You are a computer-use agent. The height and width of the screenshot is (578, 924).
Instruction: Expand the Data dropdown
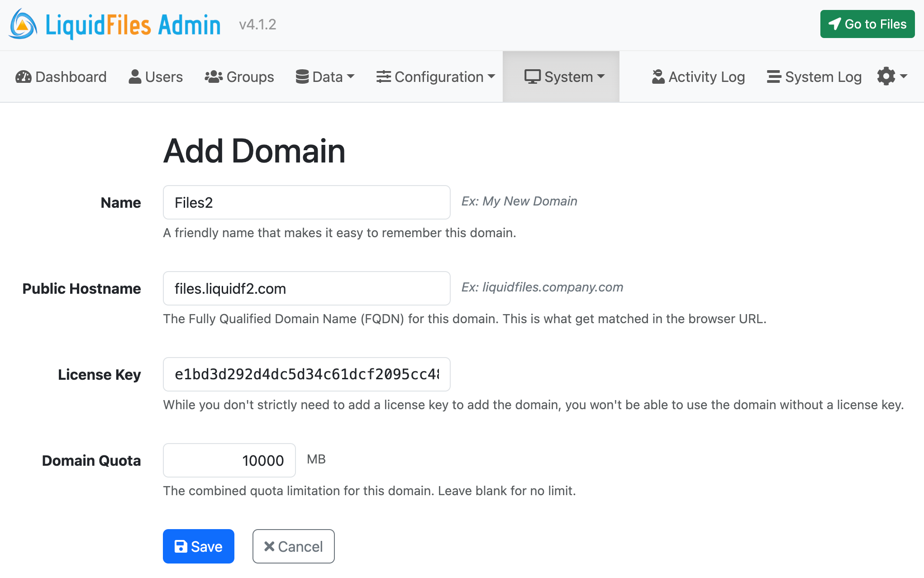coord(325,76)
